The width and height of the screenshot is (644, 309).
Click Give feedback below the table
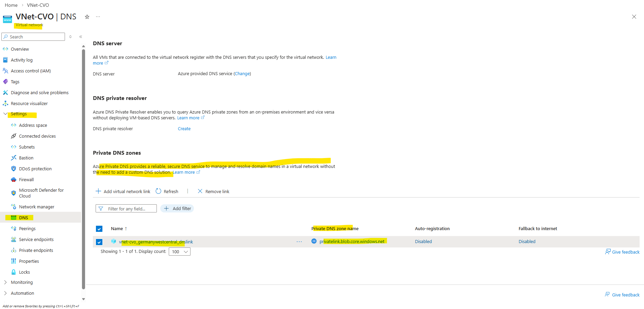click(x=622, y=252)
